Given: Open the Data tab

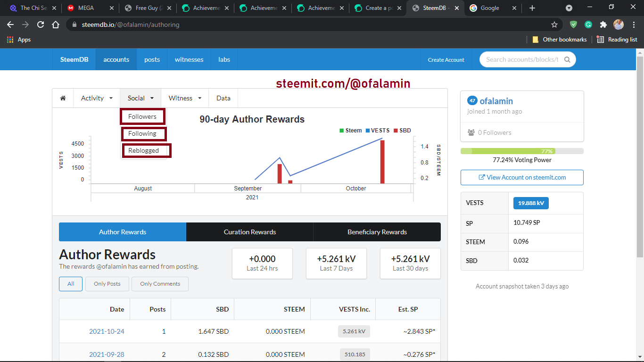Looking at the screenshot, I should (x=223, y=98).
